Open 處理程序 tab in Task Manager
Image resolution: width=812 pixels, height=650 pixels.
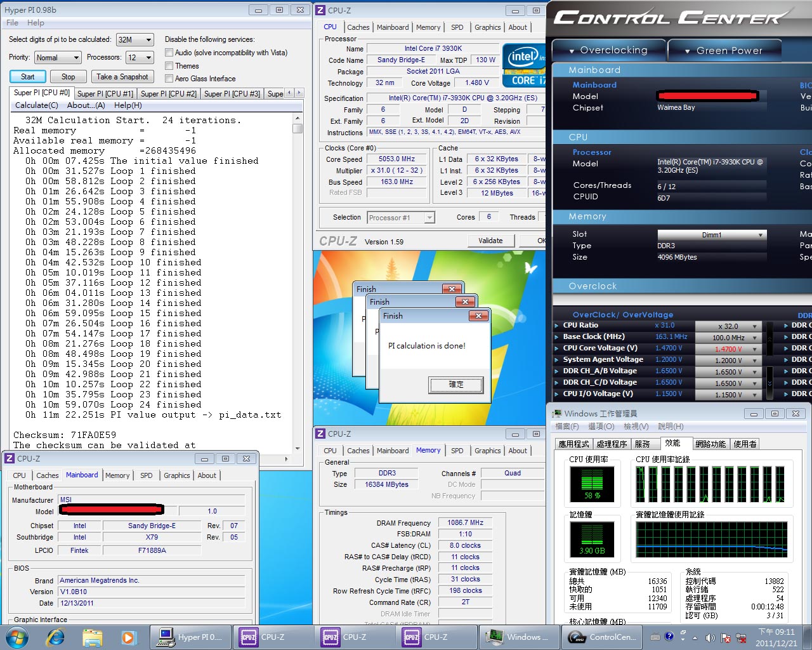pyautogui.click(x=612, y=444)
